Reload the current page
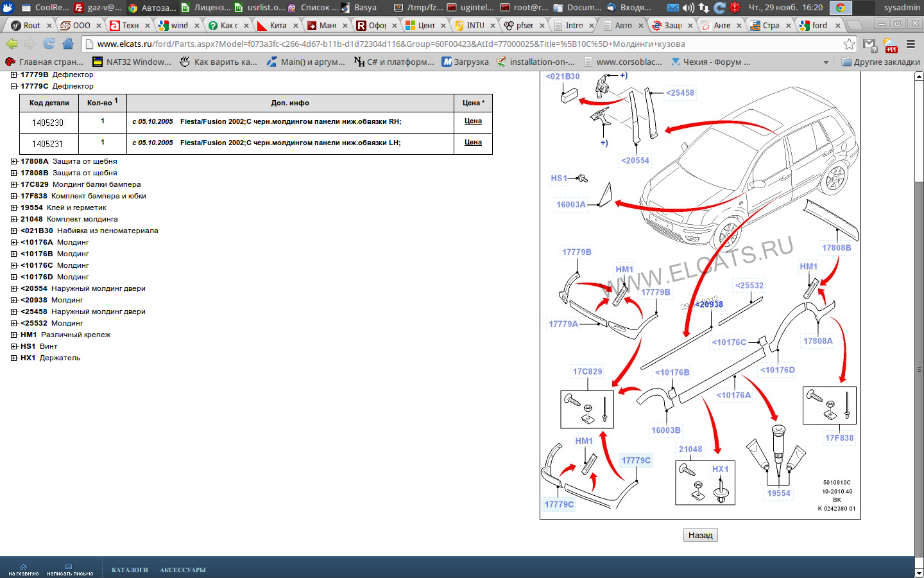The width and height of the screenshot is (924, 578). click(49, 44)
